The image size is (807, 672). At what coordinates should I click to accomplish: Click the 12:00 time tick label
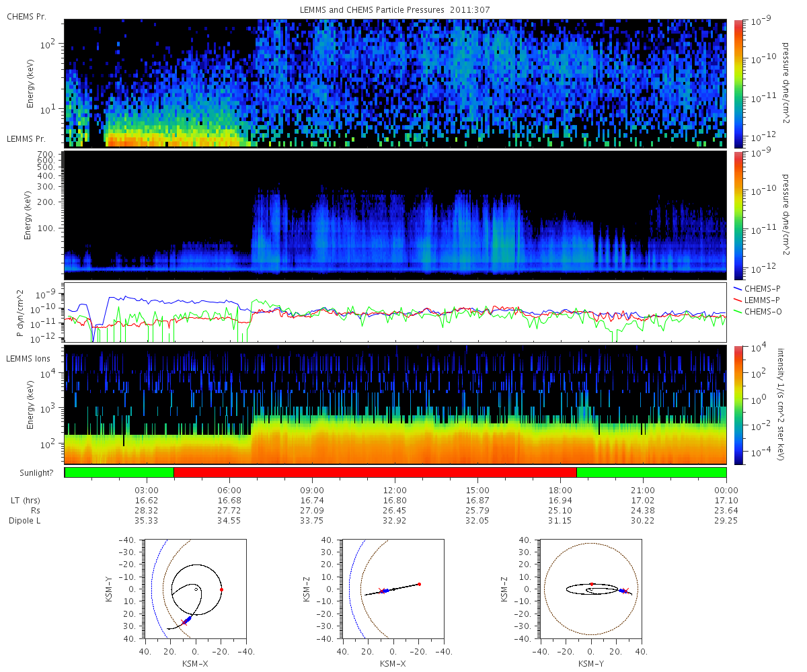point(395,491)
